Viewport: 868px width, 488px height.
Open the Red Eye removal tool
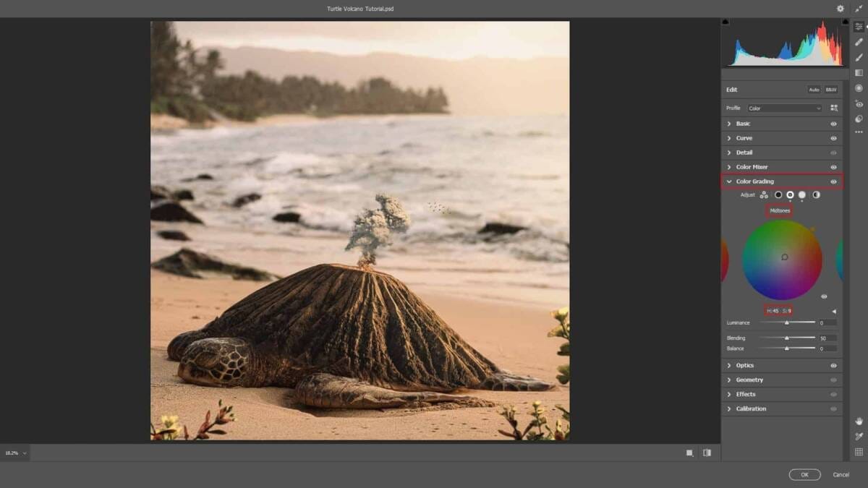(x=859, y=103)
